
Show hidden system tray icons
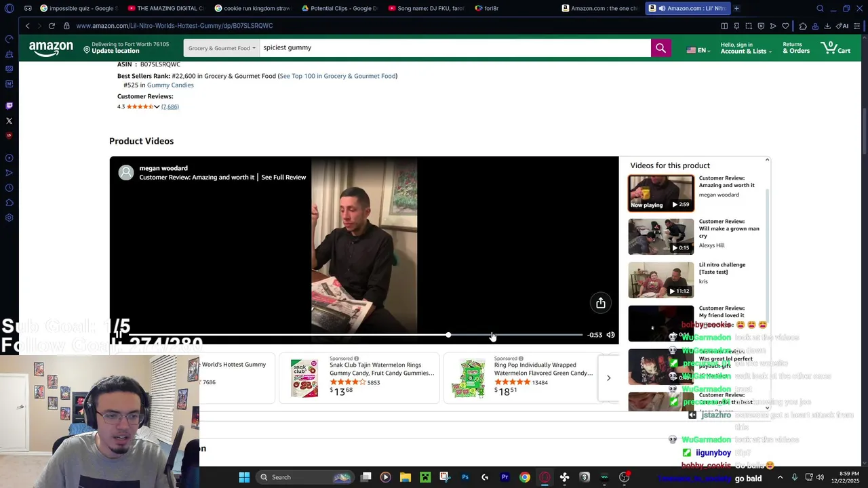780,477
